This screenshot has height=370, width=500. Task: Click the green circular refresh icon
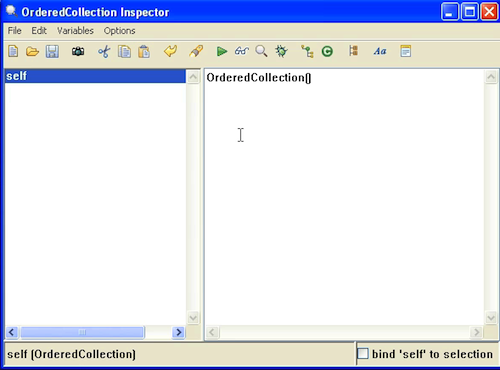[x=327, y=52]
